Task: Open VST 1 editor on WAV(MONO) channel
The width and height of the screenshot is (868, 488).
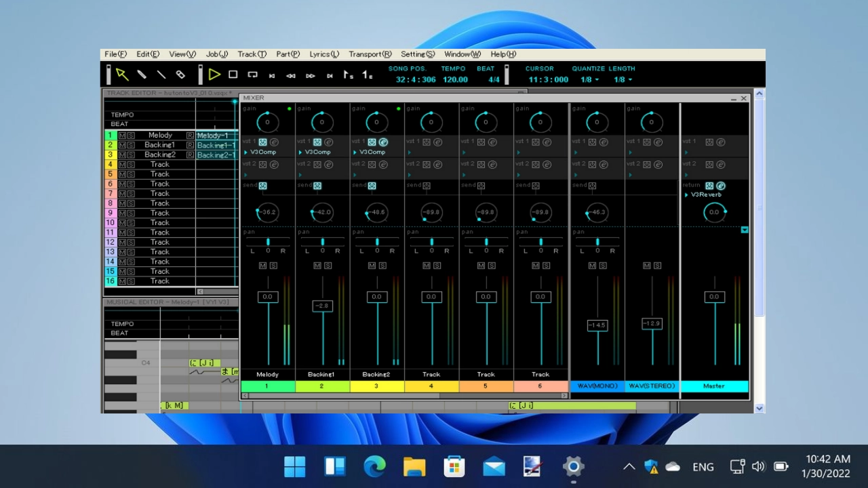Action: point(604,142)
